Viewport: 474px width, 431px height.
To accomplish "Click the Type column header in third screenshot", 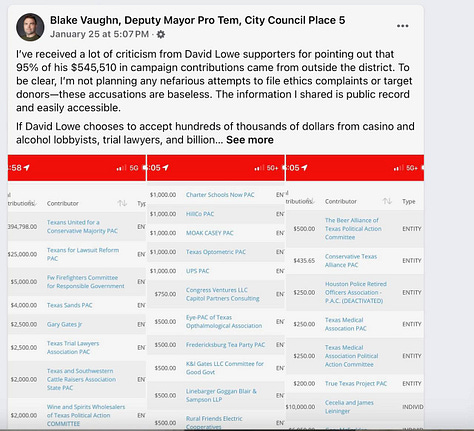I will (409, 201).
